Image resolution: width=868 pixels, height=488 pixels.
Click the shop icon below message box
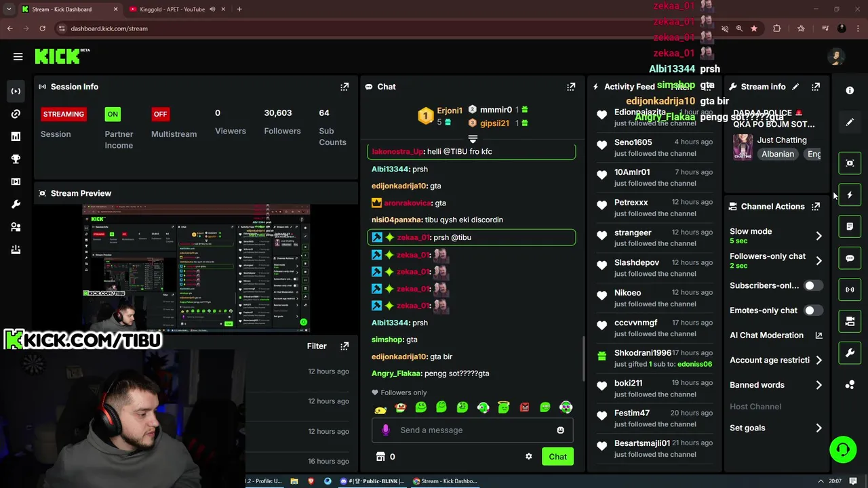click(380, 457)
